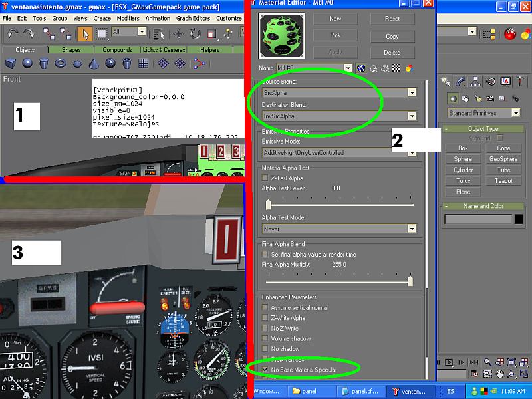Viewport: 532px width, 399px height.
Task: Enable the Z-Test Alpha checkbox
Action: pyautogui.click(x=265, y=178)
